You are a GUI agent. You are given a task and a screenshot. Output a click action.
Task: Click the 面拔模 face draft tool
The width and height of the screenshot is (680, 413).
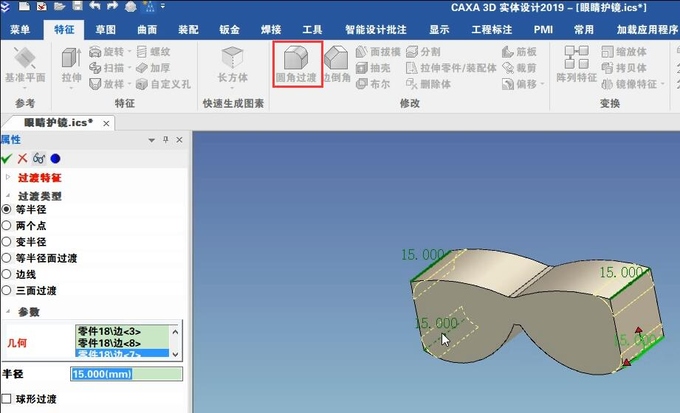(378, 52)
